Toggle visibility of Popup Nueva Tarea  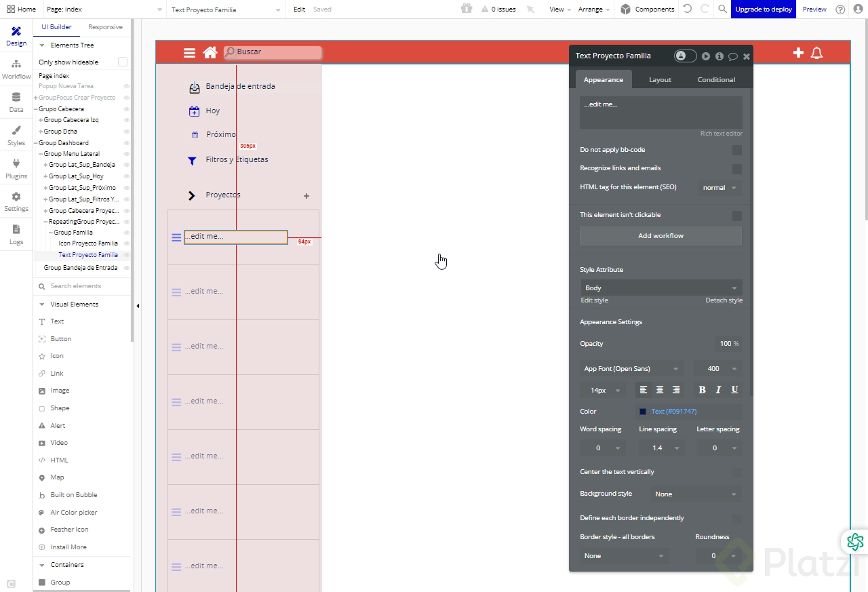[126, 86]
